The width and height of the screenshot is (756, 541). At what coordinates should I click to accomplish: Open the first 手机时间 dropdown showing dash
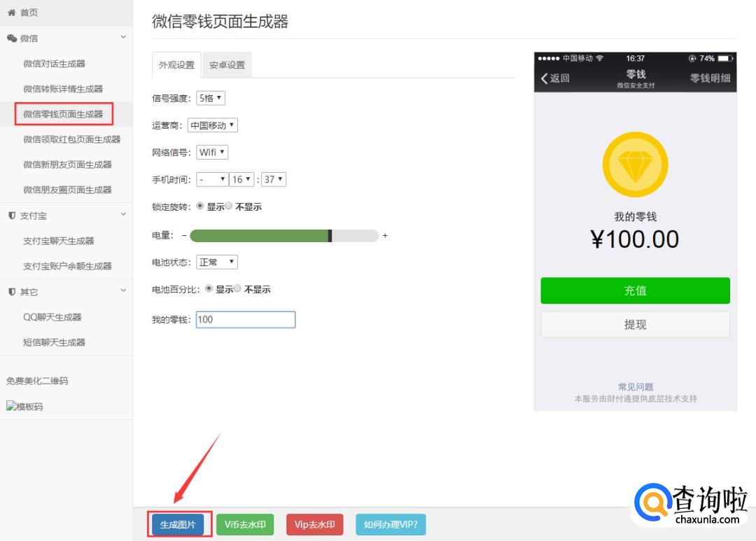coord(212,179)
